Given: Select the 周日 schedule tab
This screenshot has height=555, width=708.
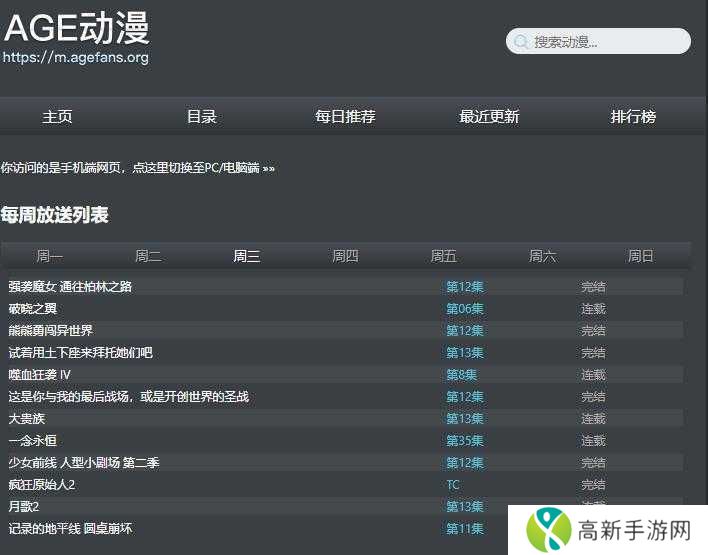Looking at the screenshot, I should tap(640, 257).
